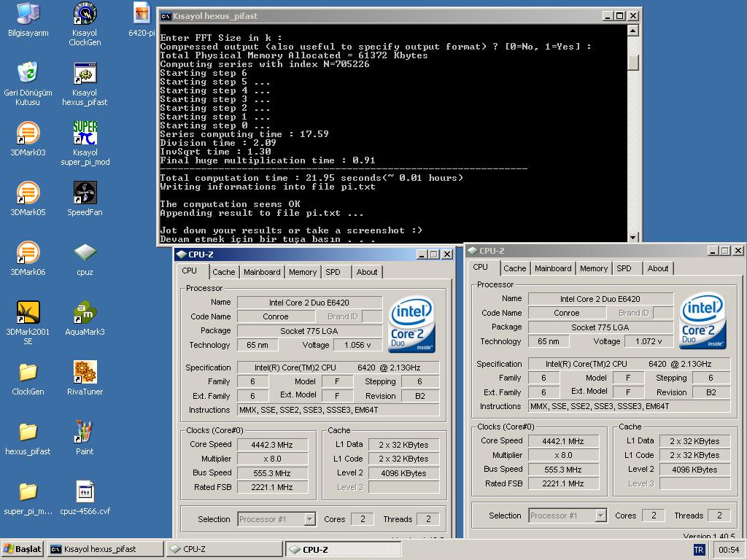The width and height of the screenshot is (747, 560).
Task: Switch to SPD tab in left CPU-Z
Action: point(333,272)
